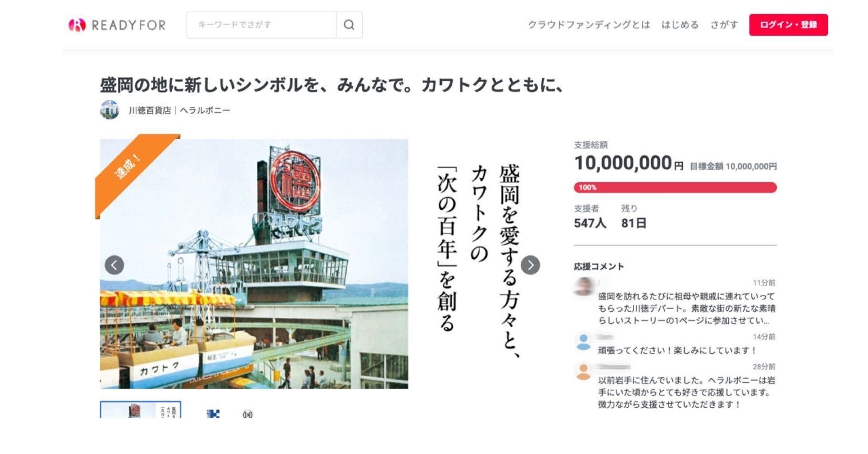Select the second blue carousel thumbnail
Viewport: 868px width, 454px height.
point(213,414)
